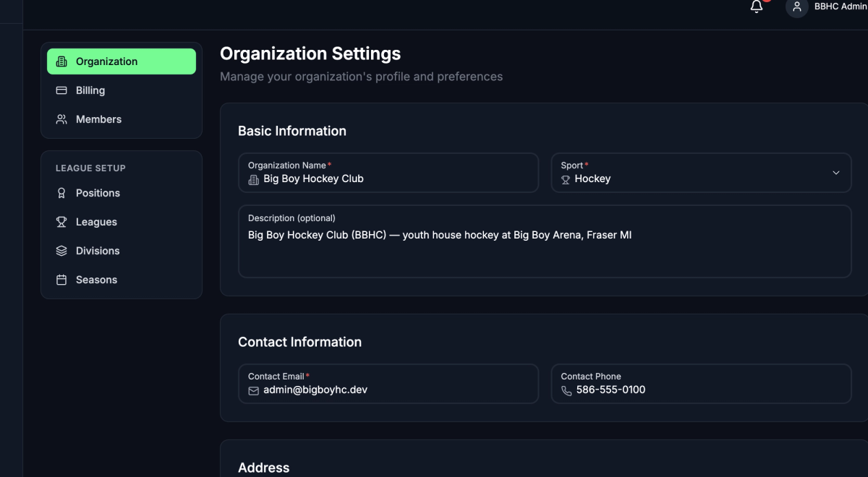The image size is (868, 477).
Task: Click the Divisions layers icon
Action: [x=61, y=251]
